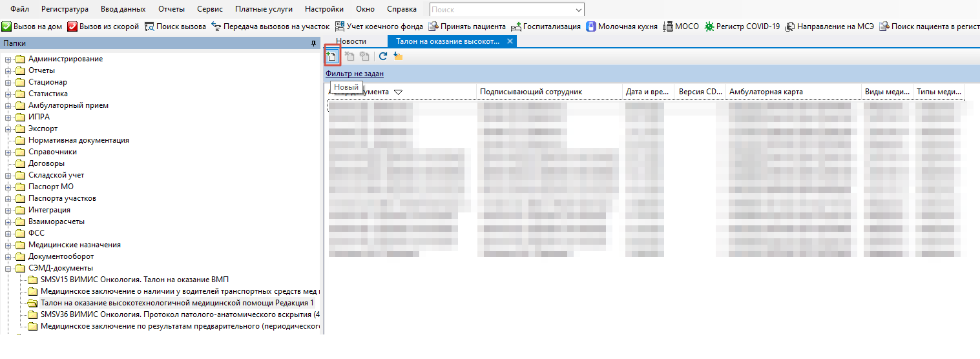The width and height of the screenshot is (980, 359).
Task: Click the Молочная кухня icon
Action: [591, 26]
